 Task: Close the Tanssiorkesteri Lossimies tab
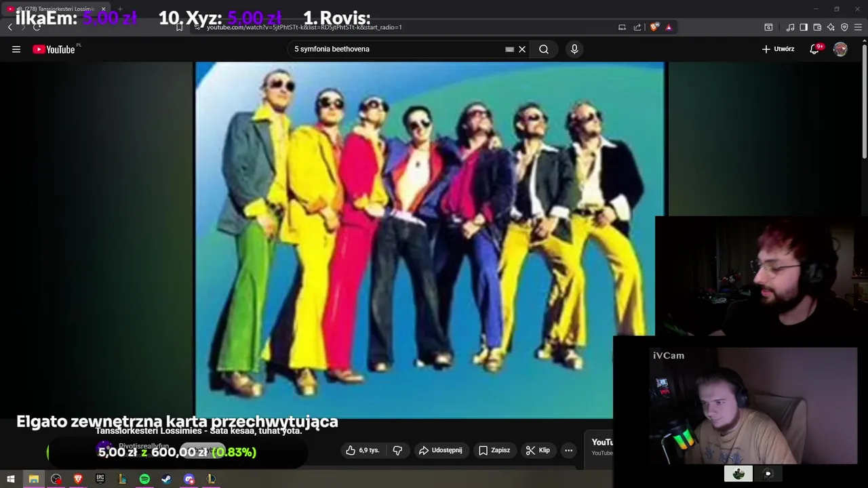(x=103, y=9)
